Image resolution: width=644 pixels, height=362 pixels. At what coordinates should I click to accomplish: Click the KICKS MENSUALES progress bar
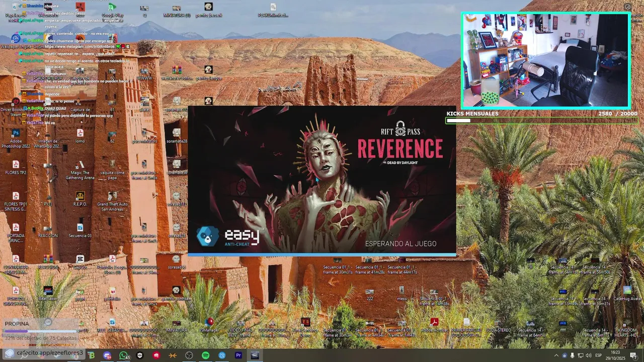pos(542,121)
